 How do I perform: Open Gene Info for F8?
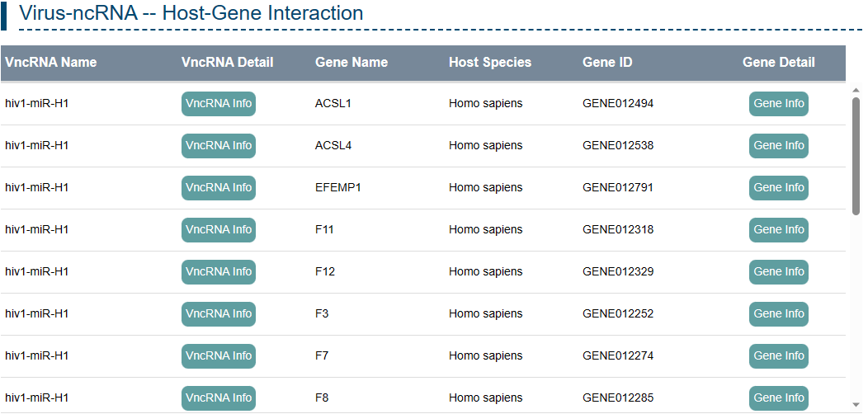coord(778,398)
